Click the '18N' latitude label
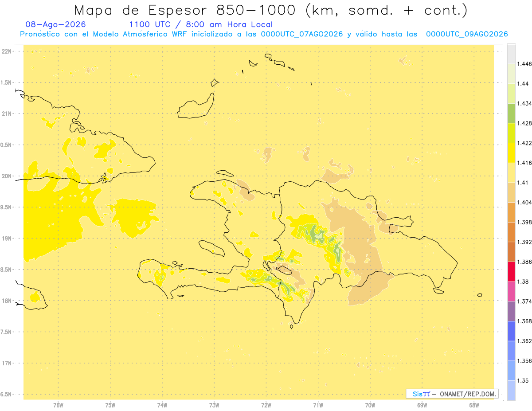This screenshot has width=532, height=411. [x=8, y=301]
